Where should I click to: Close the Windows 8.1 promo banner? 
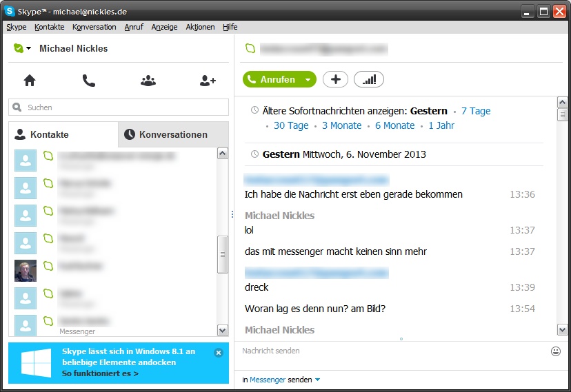click(219, 352)
